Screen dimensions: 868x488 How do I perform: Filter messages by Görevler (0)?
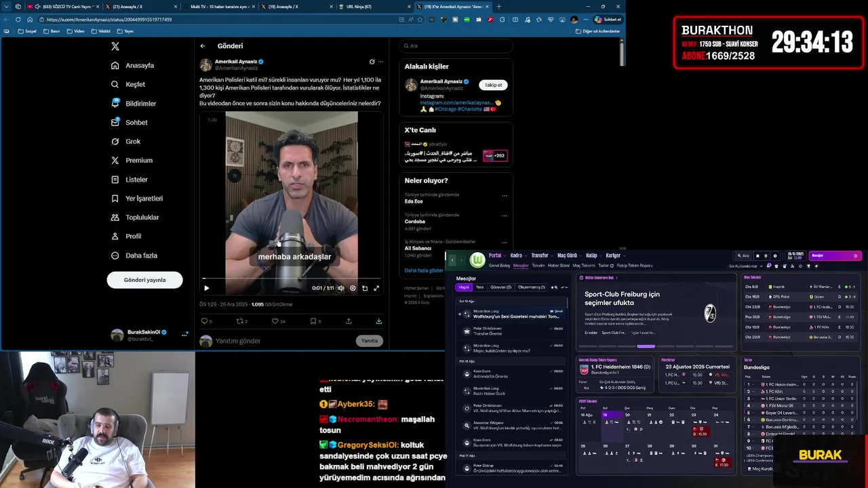click(501, 287)
